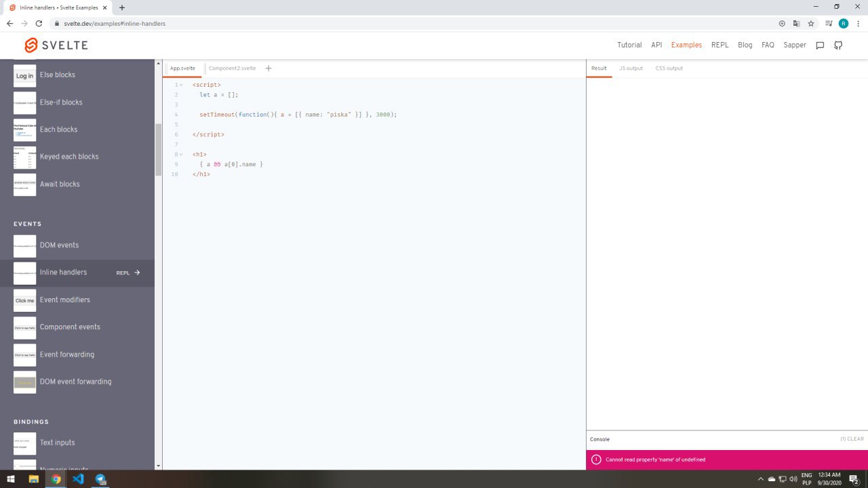Collapse the script block at line 1

coord(181,85)
